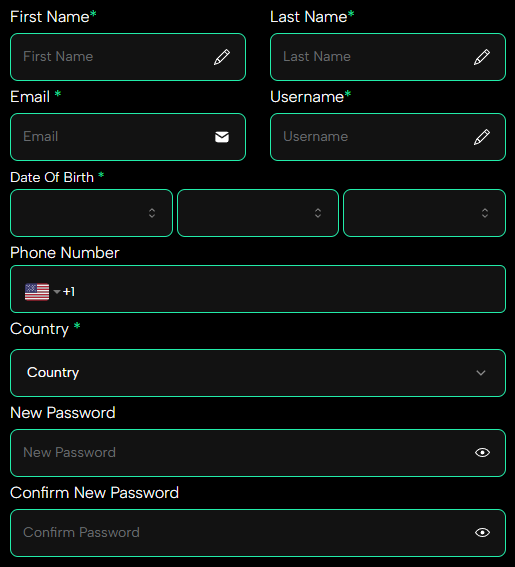Image resolution: width=515 pixels, height=567 pixels.
Task: Click the US flag in Phone Number field
Action: (37, 291)
